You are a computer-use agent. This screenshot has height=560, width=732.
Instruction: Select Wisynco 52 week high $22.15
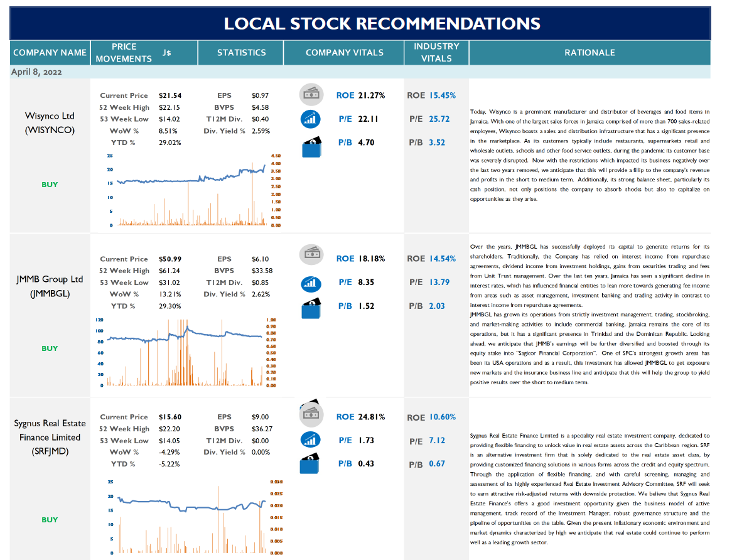(x=169, y=107)
